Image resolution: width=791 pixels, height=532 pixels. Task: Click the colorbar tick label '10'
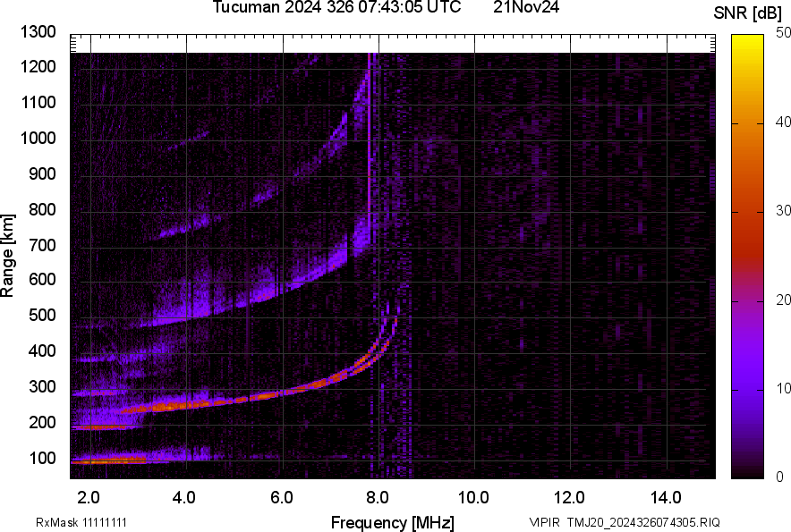tap(783, 388)
